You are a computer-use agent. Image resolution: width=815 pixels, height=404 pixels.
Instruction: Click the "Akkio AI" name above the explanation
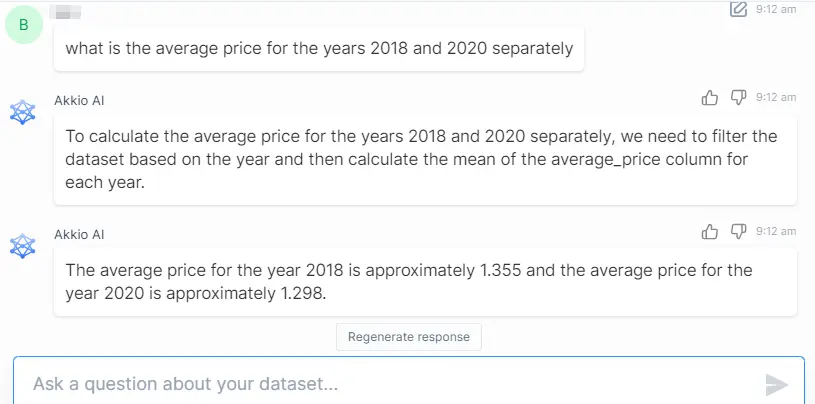pos(78,100)
